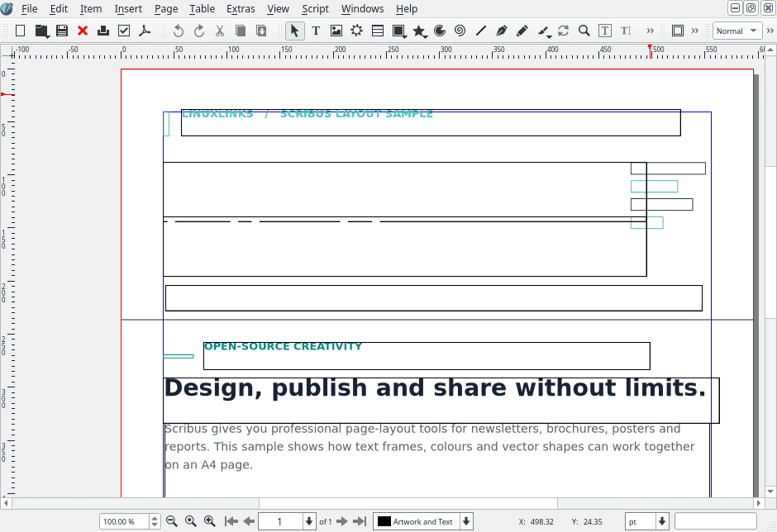Select the Rotate Item tool

click(563, 31)
